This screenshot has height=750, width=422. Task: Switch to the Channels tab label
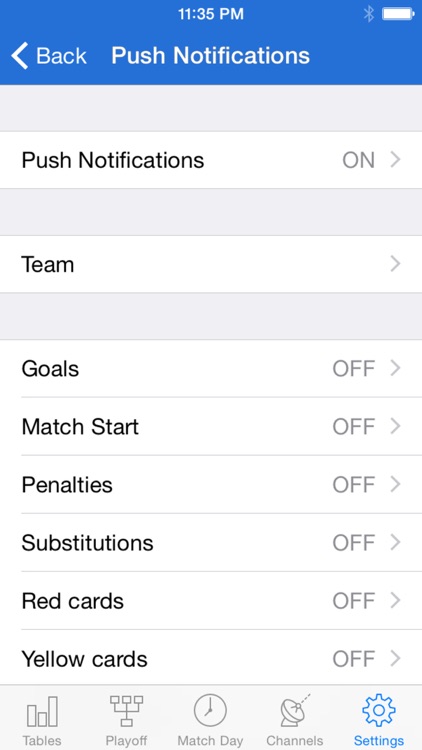point(295,741)
